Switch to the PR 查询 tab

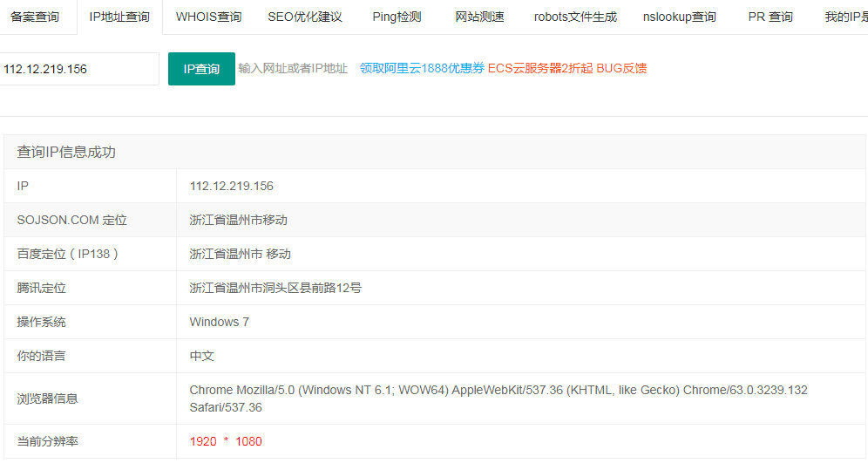pyautogui.click(x=770, y=17)
